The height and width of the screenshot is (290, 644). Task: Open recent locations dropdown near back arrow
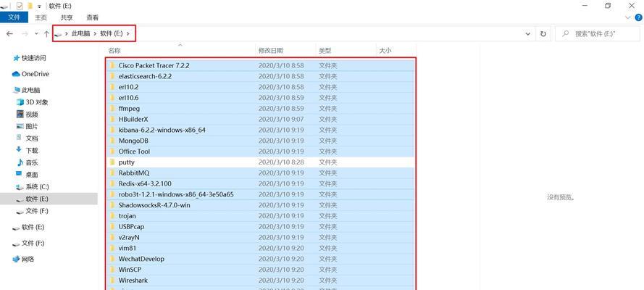tap(36, 34)
